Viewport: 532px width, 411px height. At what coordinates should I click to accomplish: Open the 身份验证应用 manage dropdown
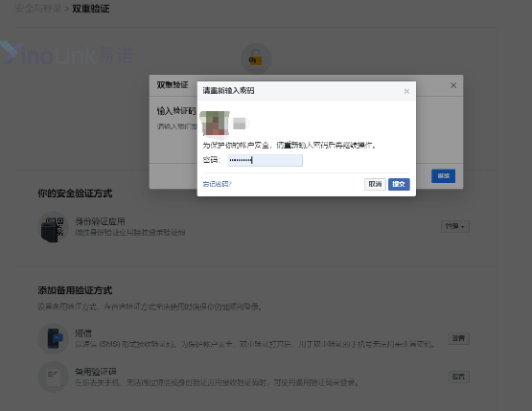(455, 226)
